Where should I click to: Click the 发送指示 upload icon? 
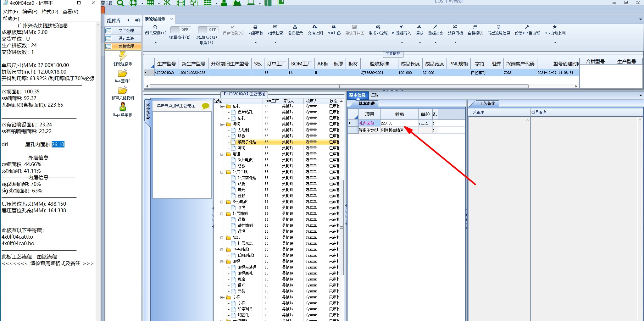(x=295, y=27)
